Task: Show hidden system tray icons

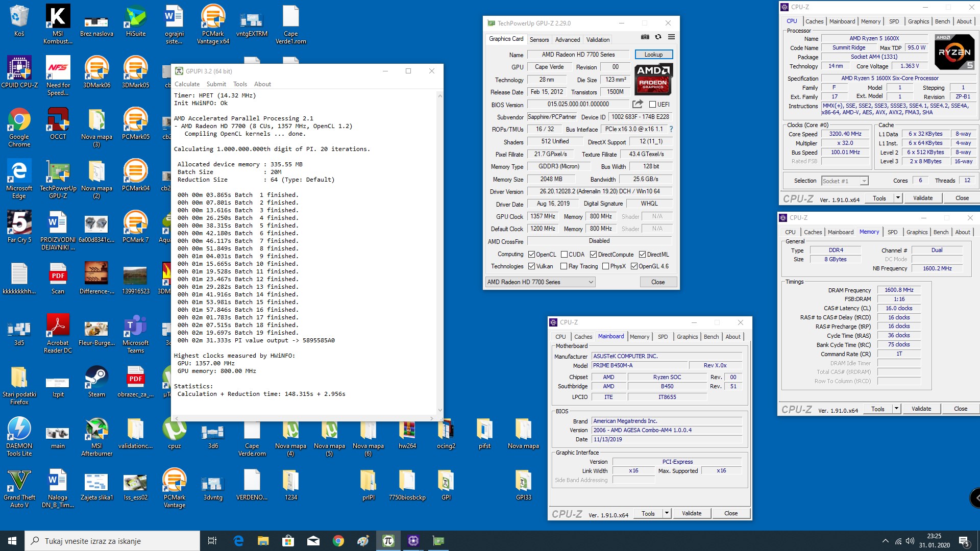Action: 885,541
